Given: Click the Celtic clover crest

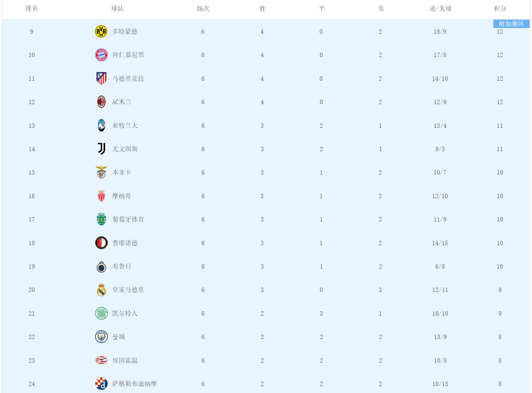Looking at the screenshot, I should tap(101, 313).
